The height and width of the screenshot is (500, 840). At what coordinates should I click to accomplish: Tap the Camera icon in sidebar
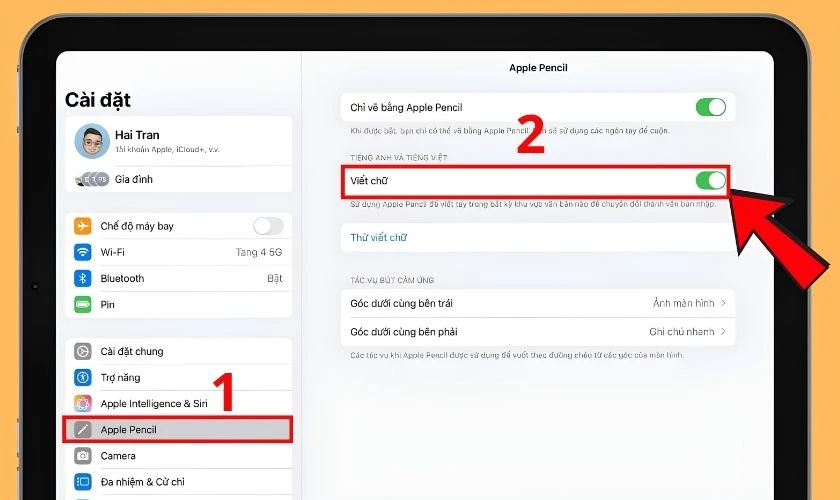[82, 456]
